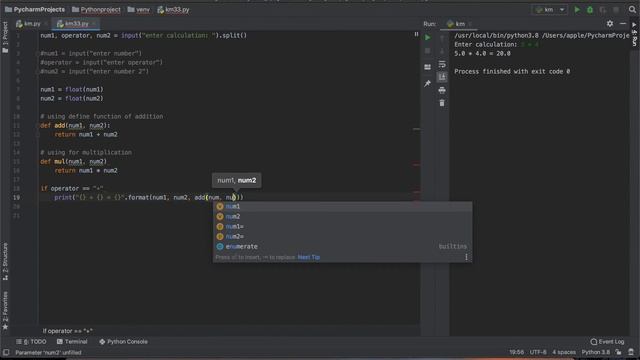
Task: Click inspections indicator at editor top right
Action: [x=416, y=34]
